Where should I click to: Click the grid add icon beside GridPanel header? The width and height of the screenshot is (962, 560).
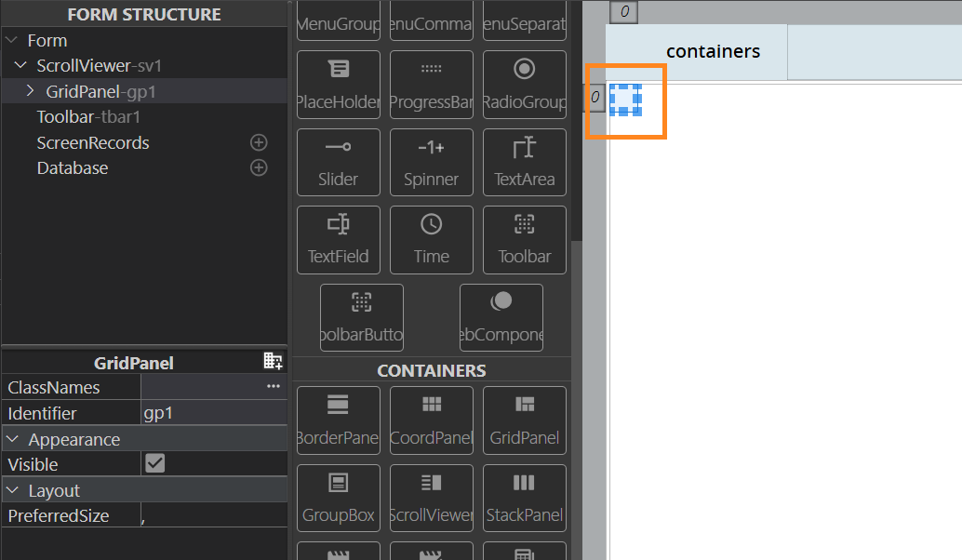(273, 362)
